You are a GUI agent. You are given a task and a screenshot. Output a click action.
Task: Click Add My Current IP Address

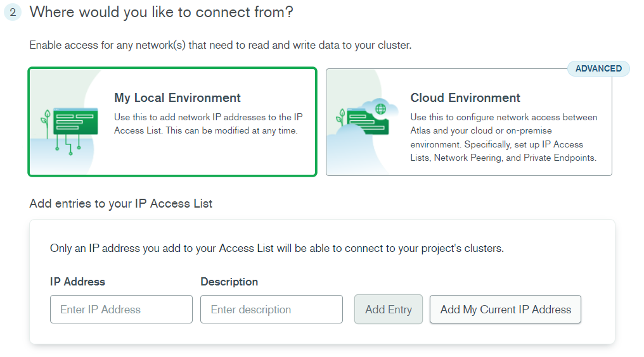(505, 309)
